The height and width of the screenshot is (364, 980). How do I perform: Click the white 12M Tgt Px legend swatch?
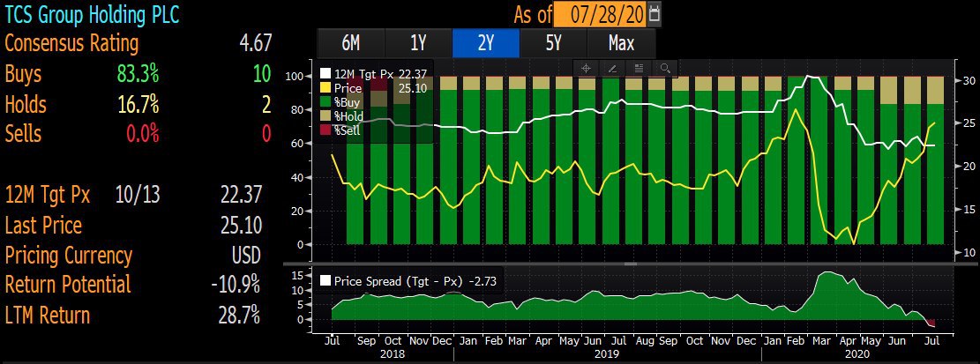click(x=325, y=74)
